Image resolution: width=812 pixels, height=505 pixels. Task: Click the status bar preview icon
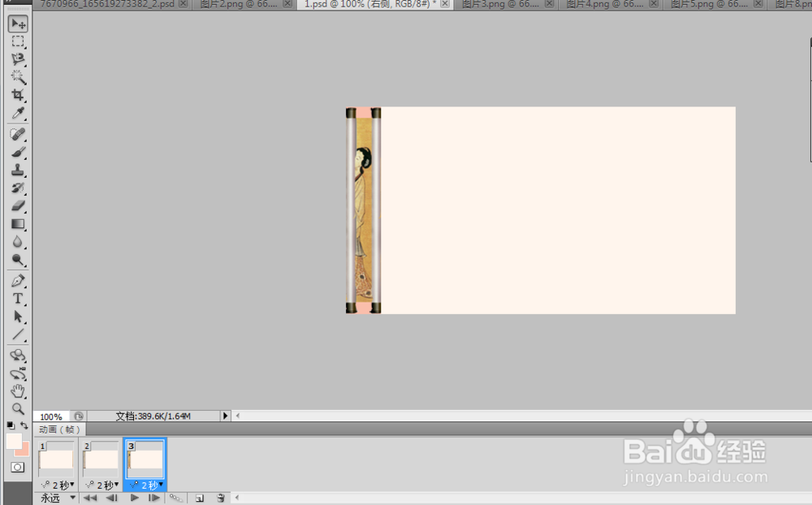coord(78,416)
